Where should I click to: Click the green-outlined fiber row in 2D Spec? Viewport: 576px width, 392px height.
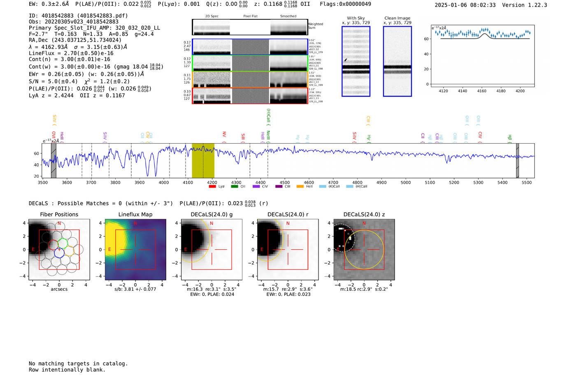[x=250, y=63]
